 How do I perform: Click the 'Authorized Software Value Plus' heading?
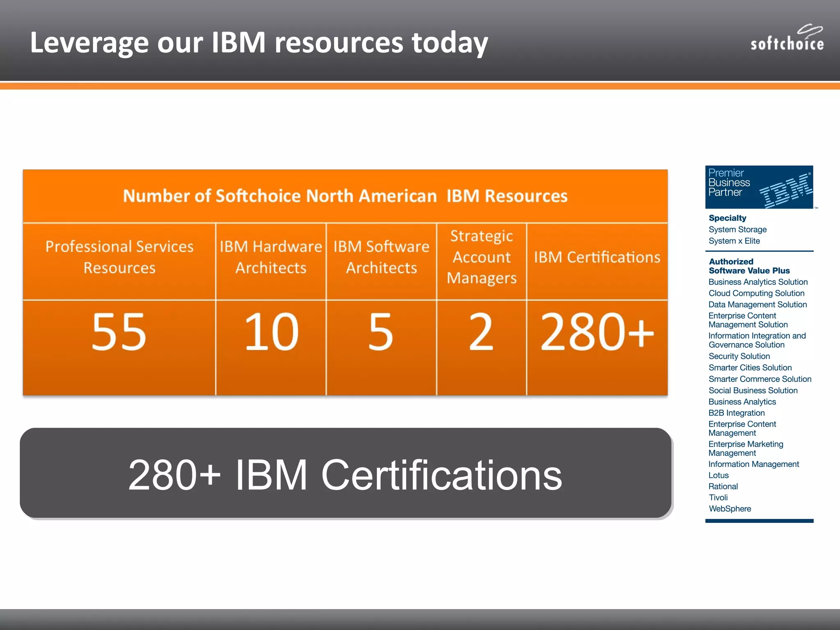(749, 266)
